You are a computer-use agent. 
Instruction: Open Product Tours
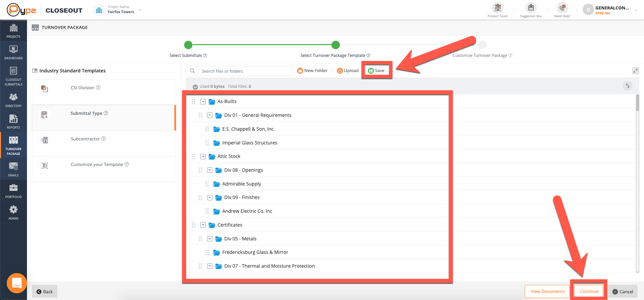click(498, 10)
